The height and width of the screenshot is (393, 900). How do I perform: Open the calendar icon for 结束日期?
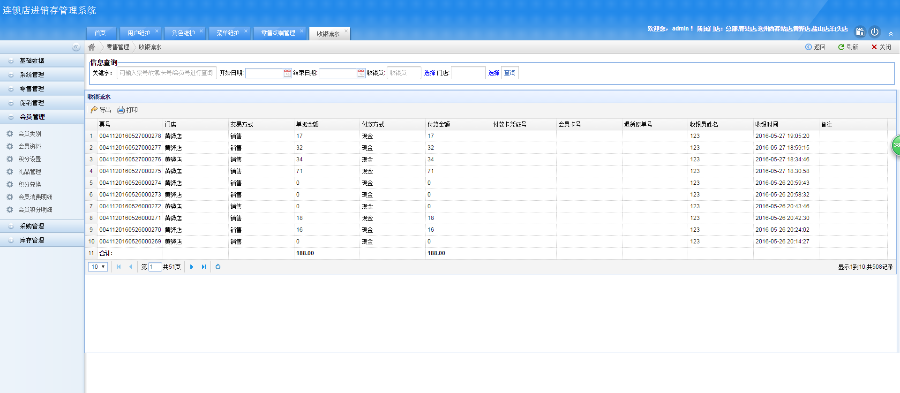pyautogui.click(x=361, y=73)
